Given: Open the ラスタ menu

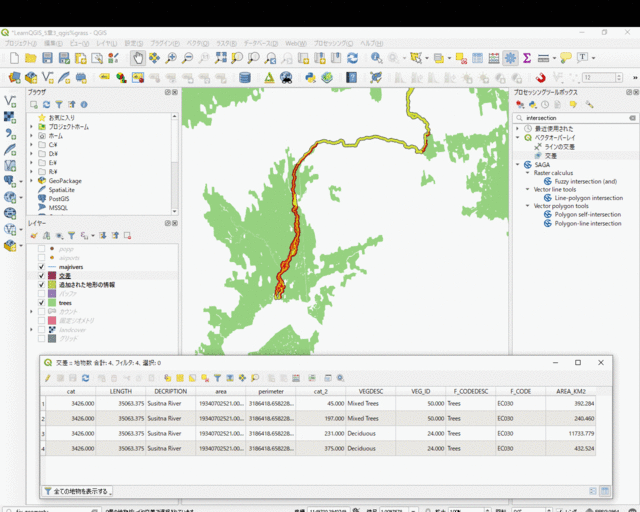Looking at the screenshot, I should point(226,43).
